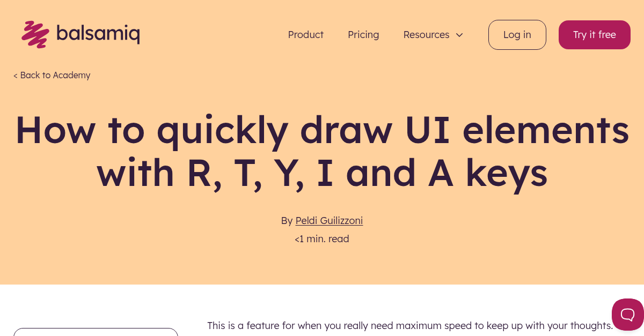Click the article headline text
This screenshot has width=644, height=336.
point(322,151)
